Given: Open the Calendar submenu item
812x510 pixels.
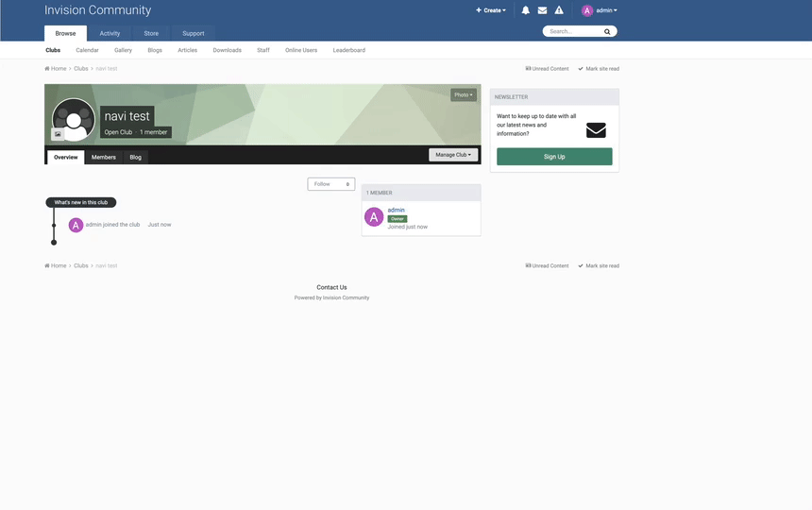Looking at the screenshot, I should click(x=87, y=50).
